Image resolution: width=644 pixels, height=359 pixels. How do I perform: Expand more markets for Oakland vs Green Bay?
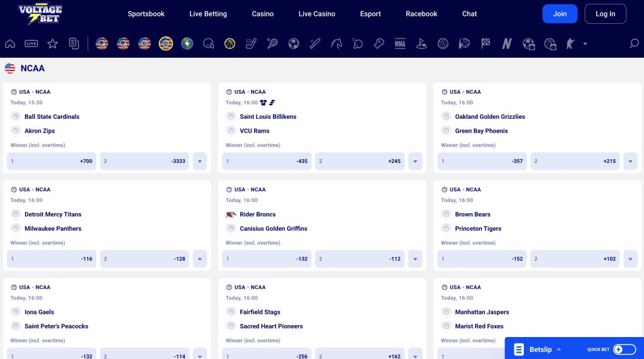coord(630,162)
